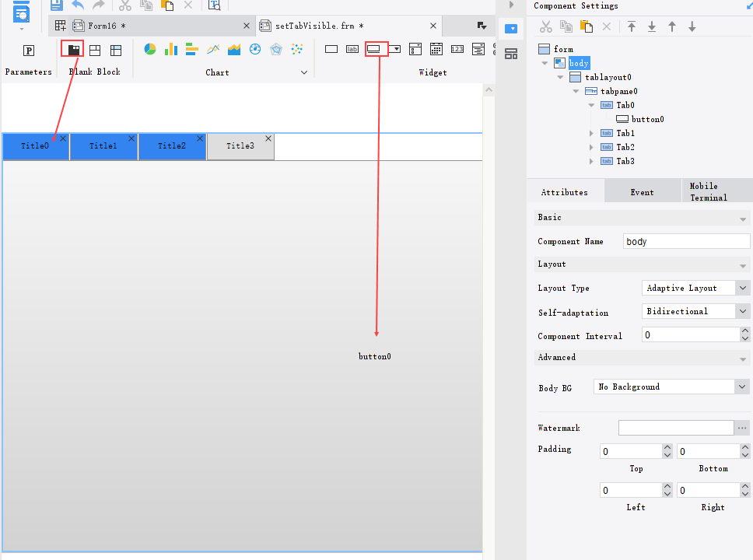
Task: Insert a column chart
Action: [x=171, y=49]
